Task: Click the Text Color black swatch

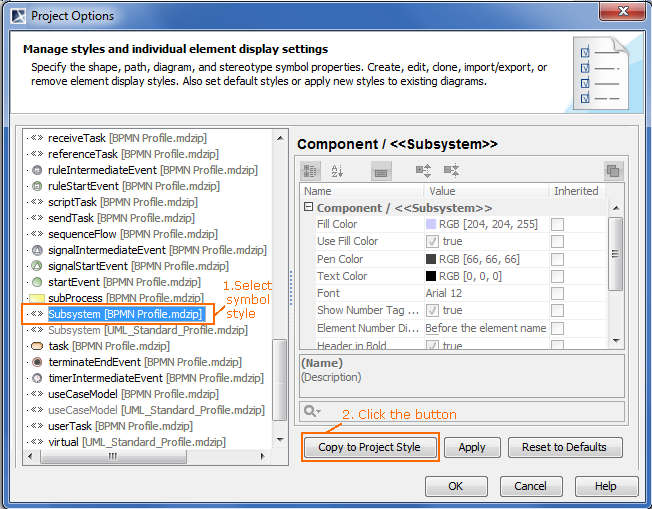Action: click(x=431, y=276)
